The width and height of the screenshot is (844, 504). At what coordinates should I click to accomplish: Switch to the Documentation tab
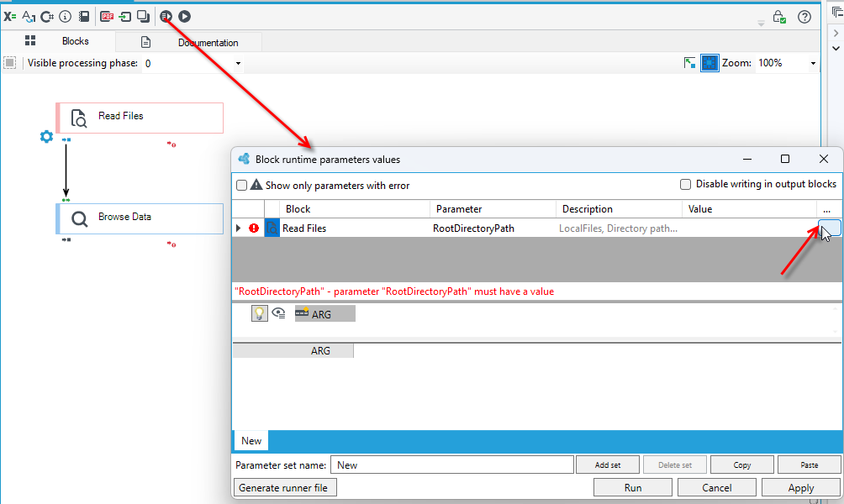pyautogui.click(x=189, y=43)
